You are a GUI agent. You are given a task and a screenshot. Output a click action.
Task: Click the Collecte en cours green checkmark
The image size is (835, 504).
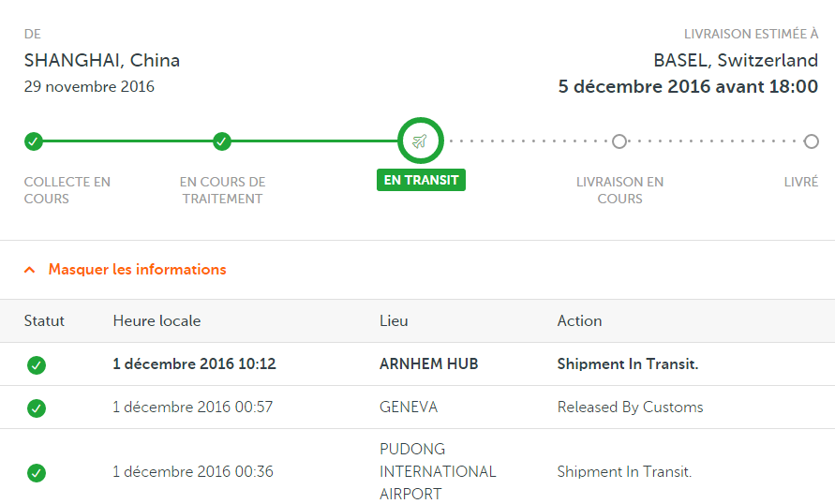pyautogui.click(x=34, y=141)
